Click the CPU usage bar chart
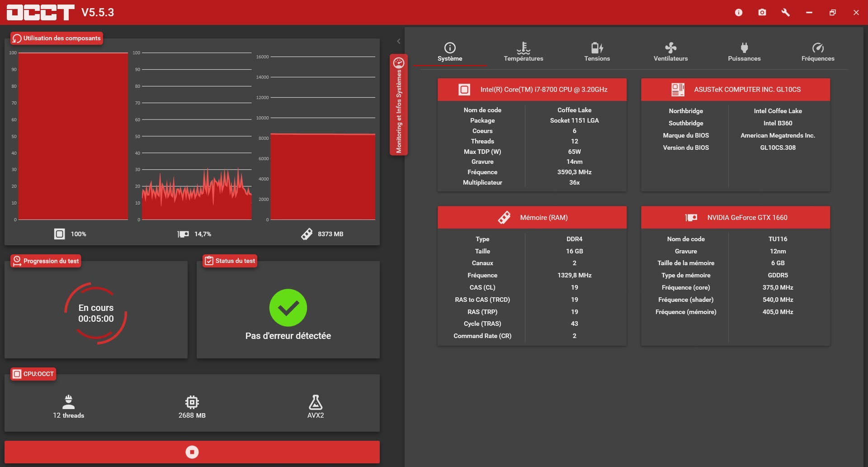This screenshot has height=467, width=868. [73, 136]
